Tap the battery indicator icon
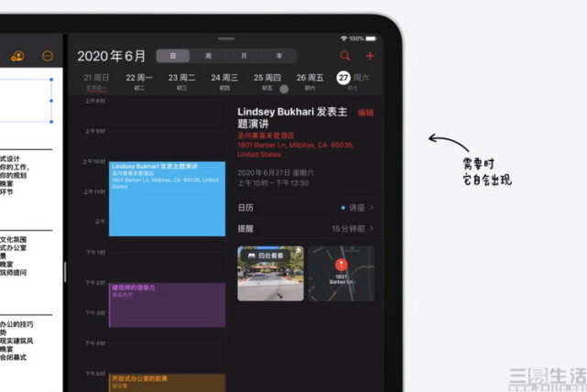 [x=371, y=38]
